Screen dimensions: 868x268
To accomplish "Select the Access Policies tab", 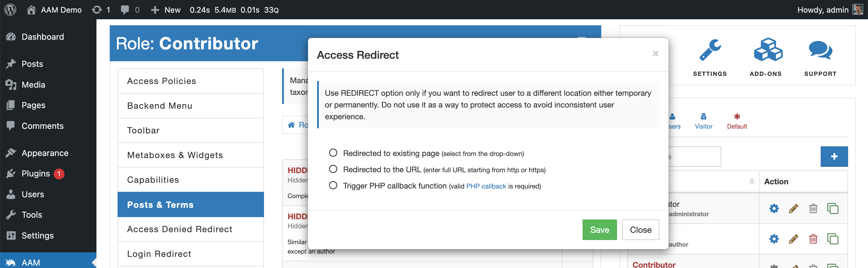I will pos(191,81).
